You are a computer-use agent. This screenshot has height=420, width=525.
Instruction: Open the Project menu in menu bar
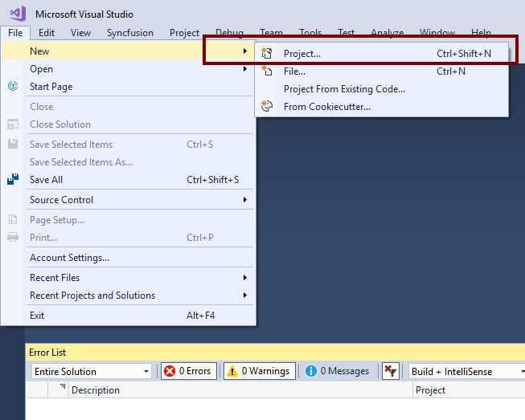184,33
